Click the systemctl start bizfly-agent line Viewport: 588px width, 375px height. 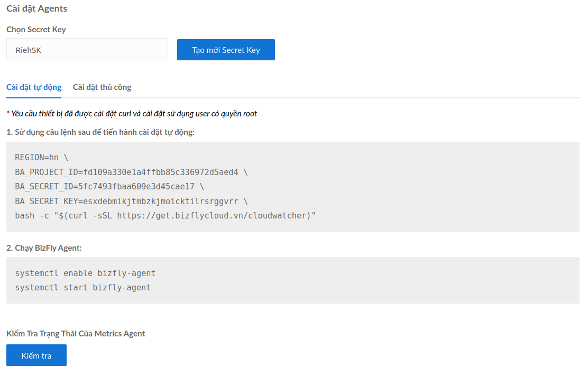coord(83,288)
